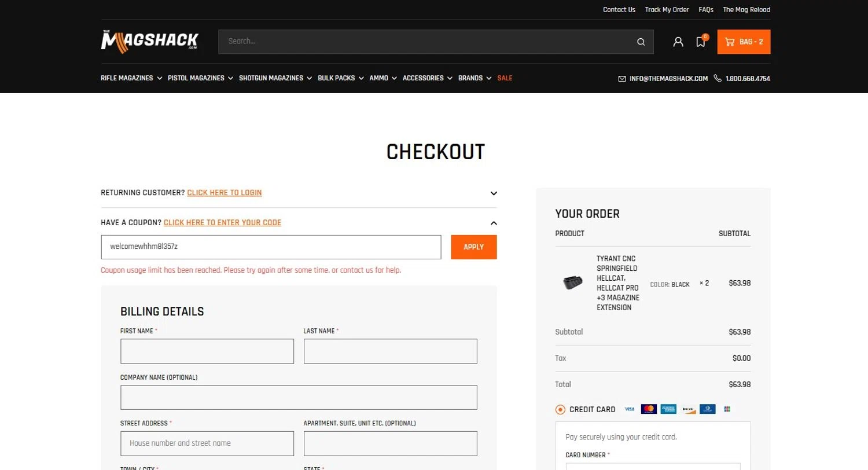
Task: Click the search magnifier icon
Action: pos(641,42)
